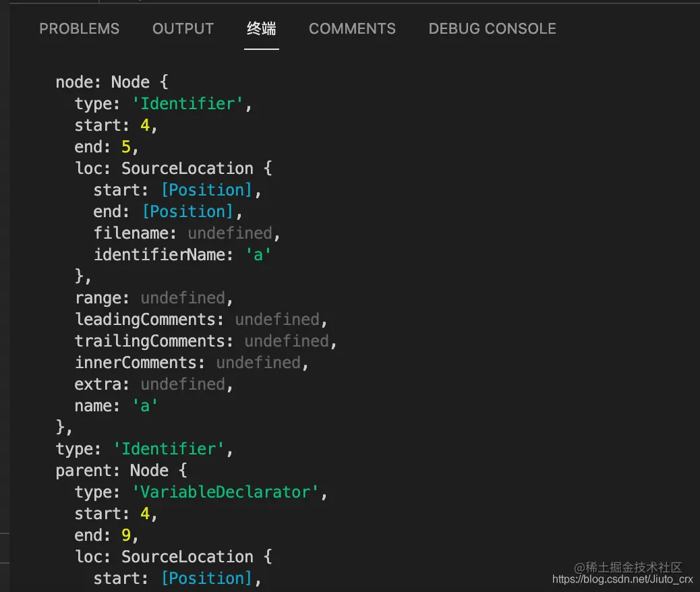The width and height of the screenshot is (700, 592).
Task: Click the 'trailingComments: undefined' line
Action: point(206,341)
